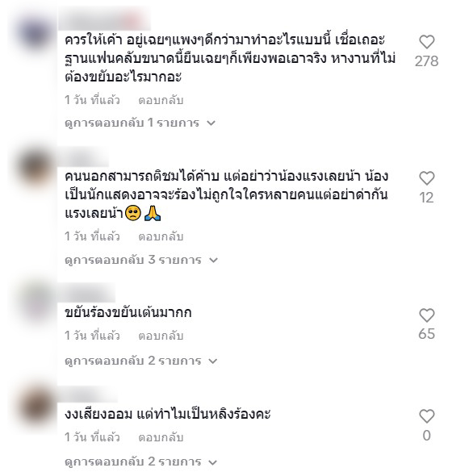Open second commenter's profile avatar
Image resolution: width=452 pixels, height=476 pixels.
point(35,169)
